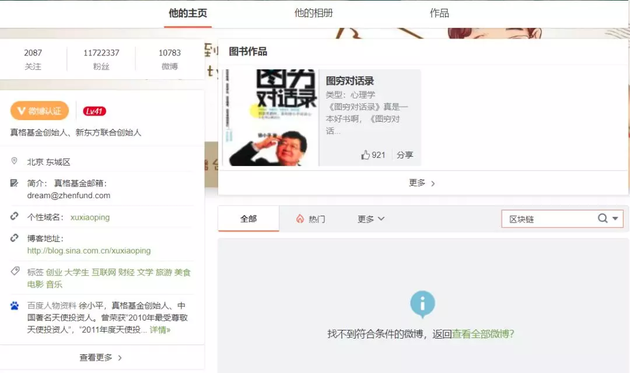630x373 pixels.
Task: Open the 他的相册 tab
Action: [x=313, y=13]
